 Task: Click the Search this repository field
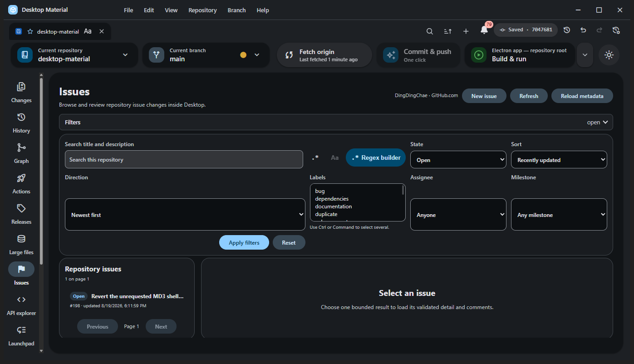click(x=184, y=159)
